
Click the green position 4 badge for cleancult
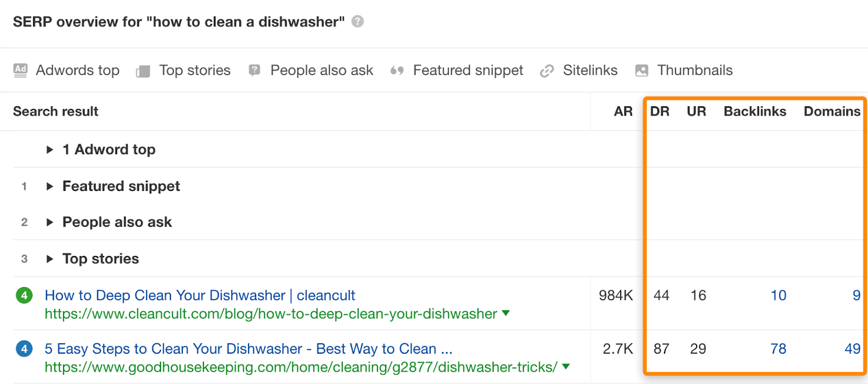tap(24, 295)
